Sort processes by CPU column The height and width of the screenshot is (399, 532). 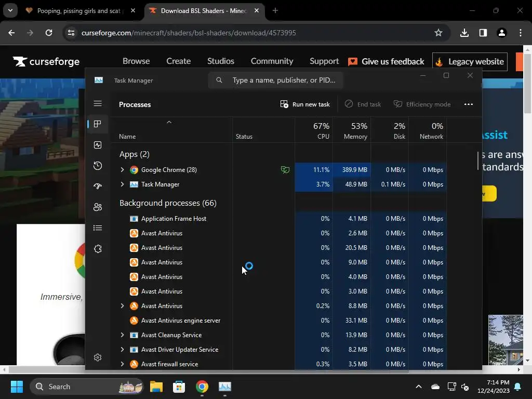314,130
